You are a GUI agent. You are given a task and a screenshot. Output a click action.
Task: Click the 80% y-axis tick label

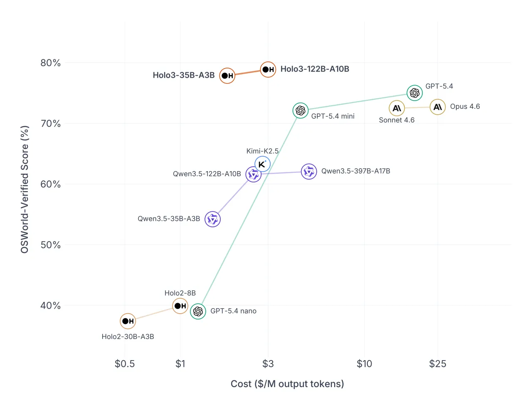coord(50,63)
